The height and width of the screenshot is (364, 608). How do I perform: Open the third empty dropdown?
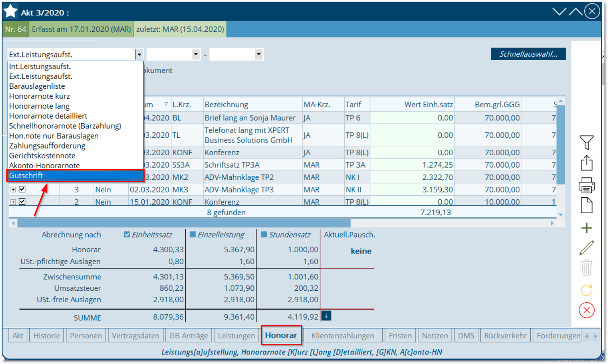click(x=259, y=54)
